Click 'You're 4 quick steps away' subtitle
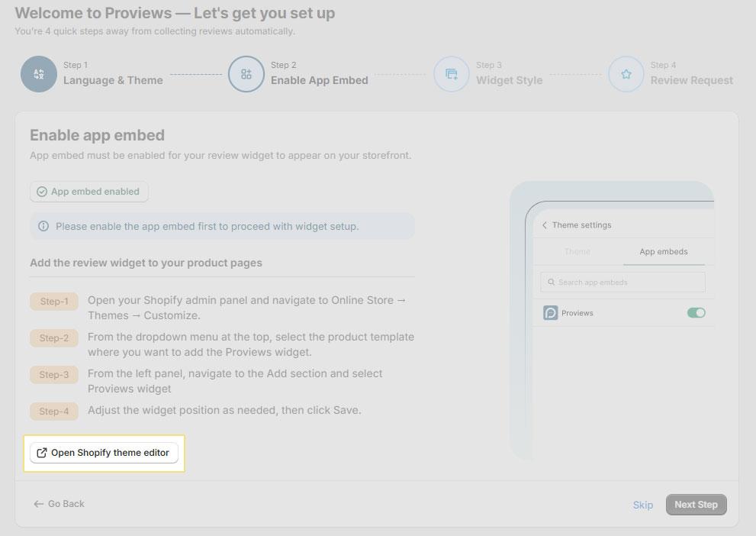The height and width of the screenshot is (536, 756). [155, 31]
